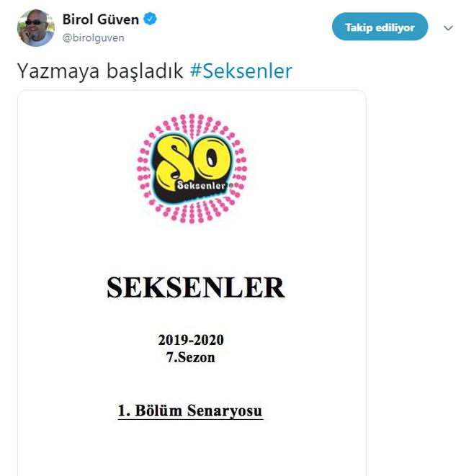Click the bold SEKSENLER title in image
The image size is (461, 476).
(195, 288)
